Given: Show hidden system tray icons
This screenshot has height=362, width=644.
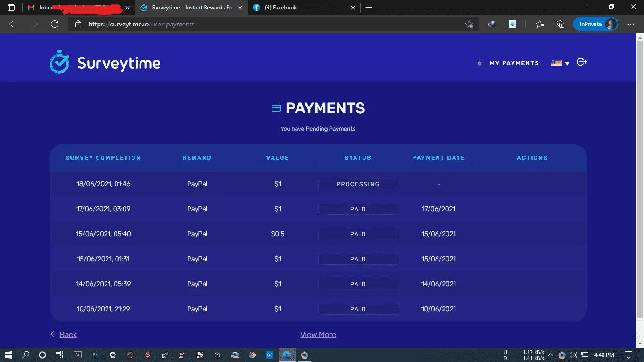Looking at the screenshot, I should 550,354.
